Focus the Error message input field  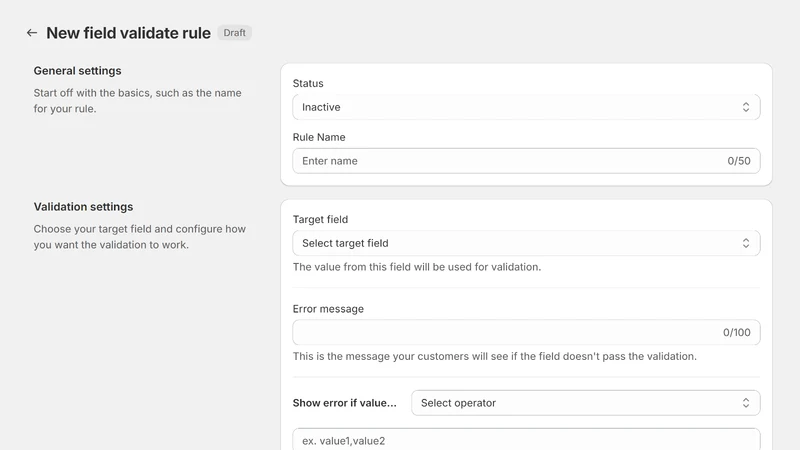[x=526, y=332]
